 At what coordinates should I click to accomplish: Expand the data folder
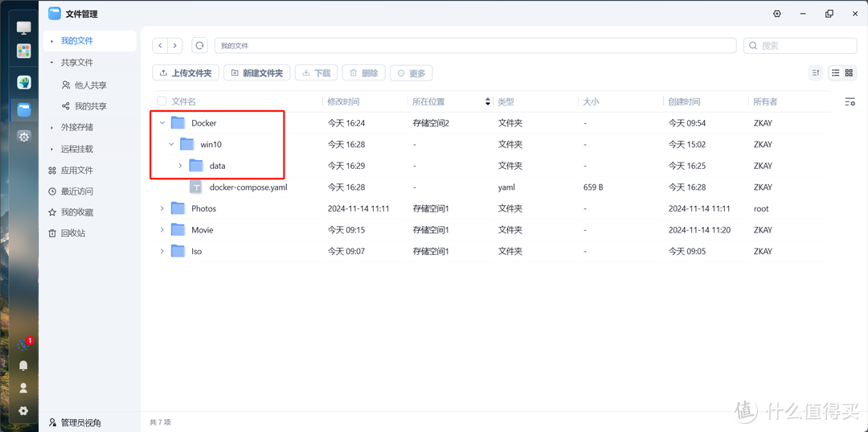pos(180,166)
